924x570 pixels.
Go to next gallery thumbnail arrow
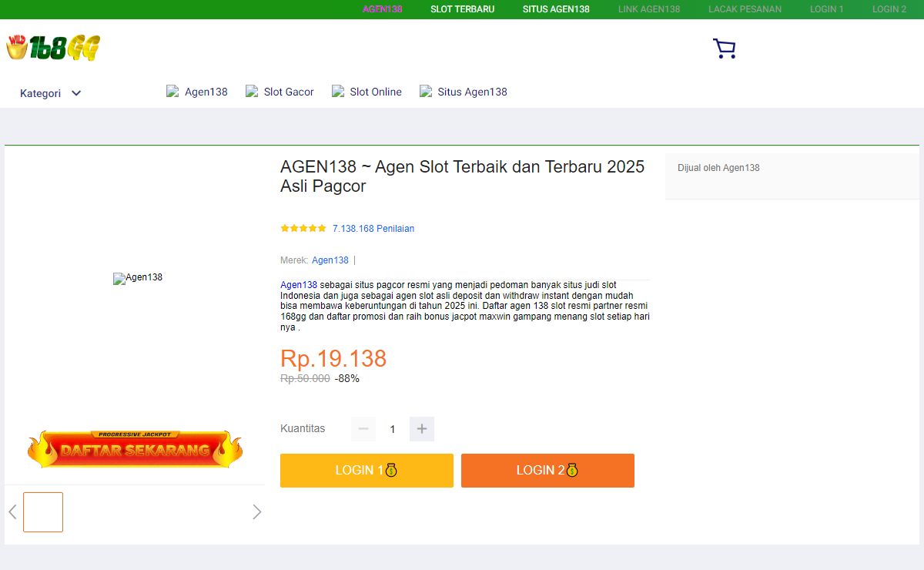pyautogui.click(x=257, y=512)
